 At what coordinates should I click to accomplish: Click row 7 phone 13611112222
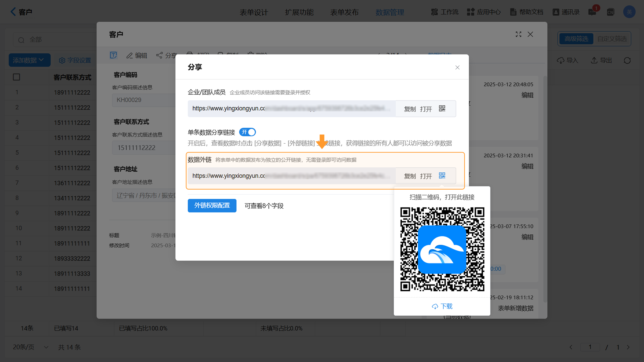pos(72,183)
